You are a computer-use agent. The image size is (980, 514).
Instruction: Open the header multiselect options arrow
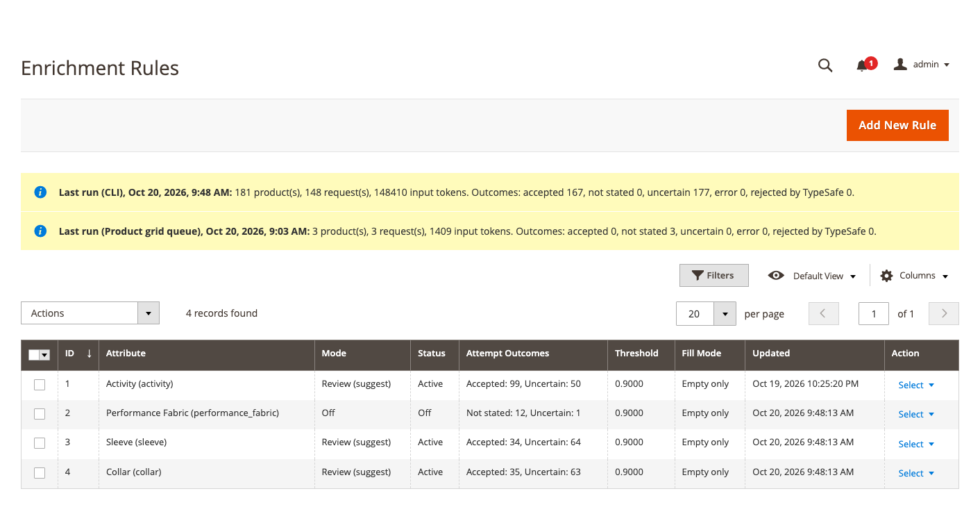click(45, 355)
